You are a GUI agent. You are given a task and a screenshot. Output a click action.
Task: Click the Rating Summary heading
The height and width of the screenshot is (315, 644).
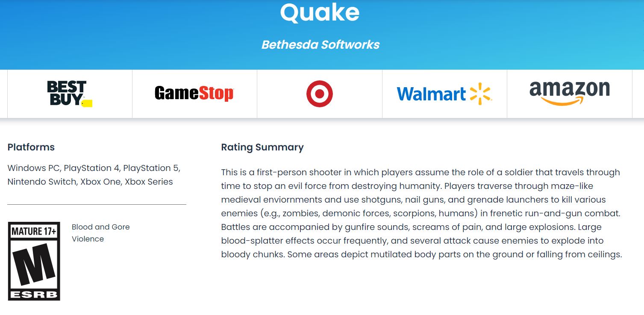262,147
